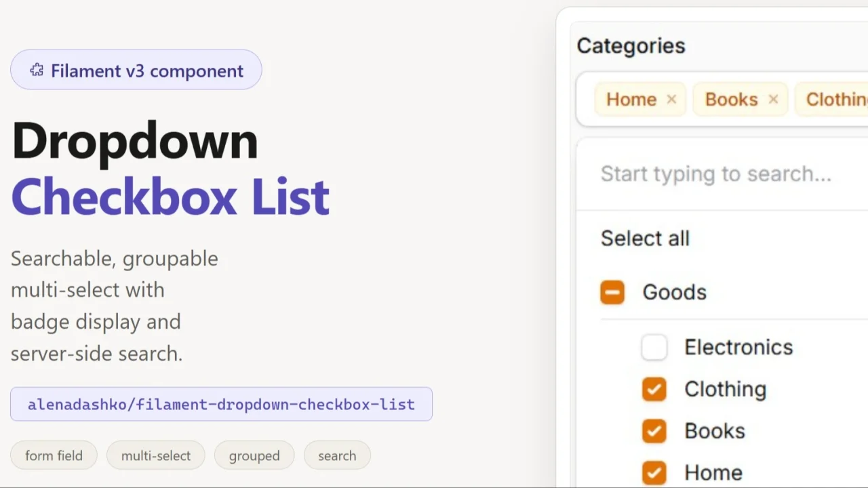This screenshot has width=868, height=488.
Task: Open the Categories badge selection box
Action: [x=722, y=100]
